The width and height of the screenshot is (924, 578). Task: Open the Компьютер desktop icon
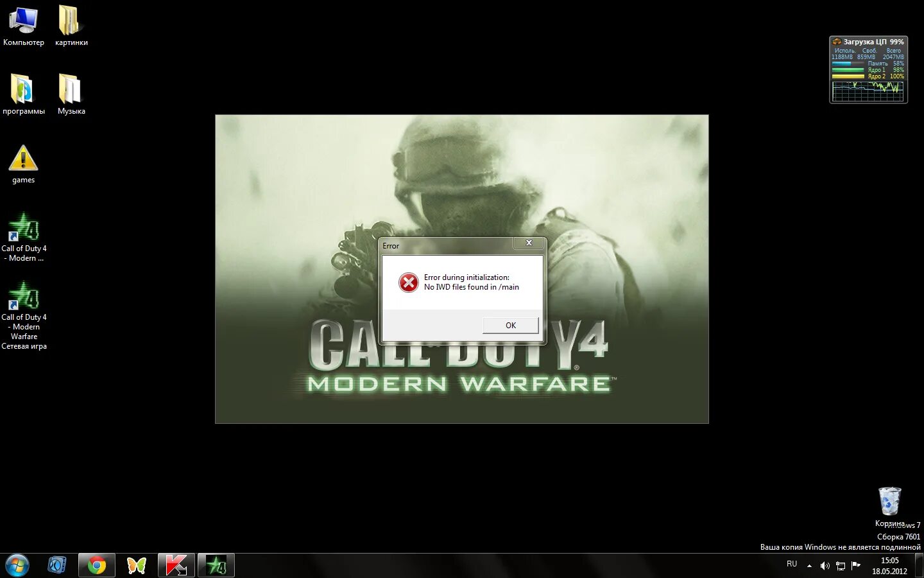pyautogui.click(x=24, y=26)
